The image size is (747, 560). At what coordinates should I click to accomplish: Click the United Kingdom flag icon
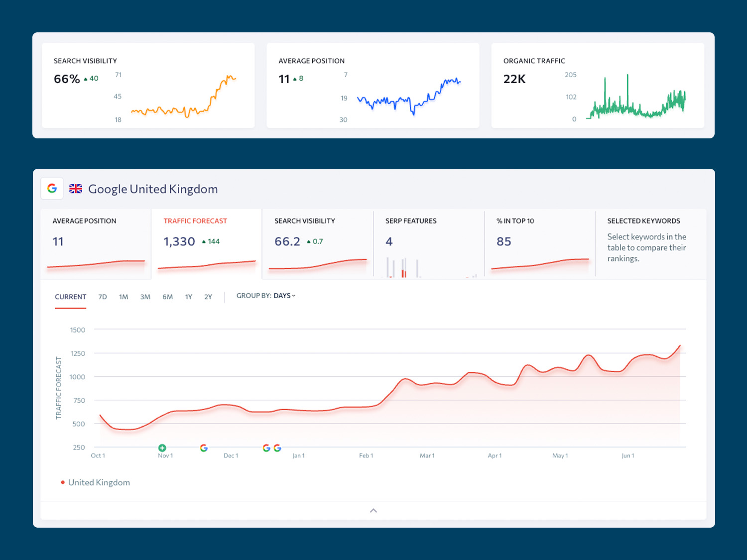tap(76, 189)
